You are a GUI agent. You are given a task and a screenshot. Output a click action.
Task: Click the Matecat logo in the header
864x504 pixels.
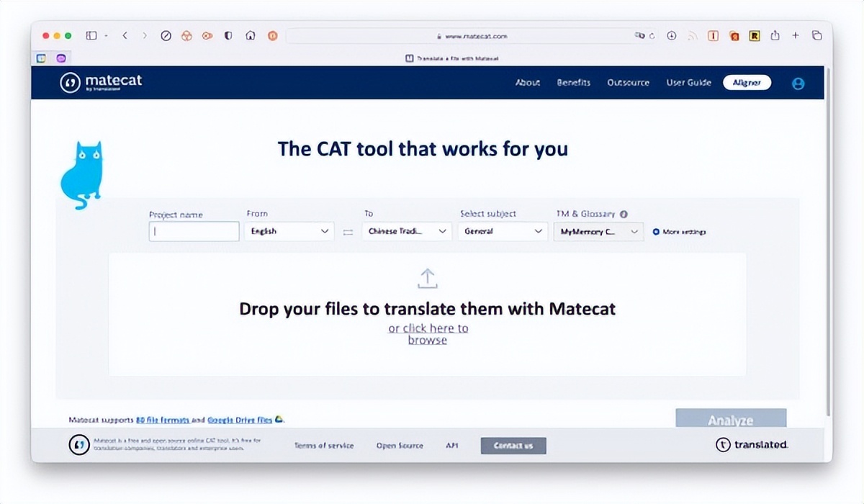(101, 82)
